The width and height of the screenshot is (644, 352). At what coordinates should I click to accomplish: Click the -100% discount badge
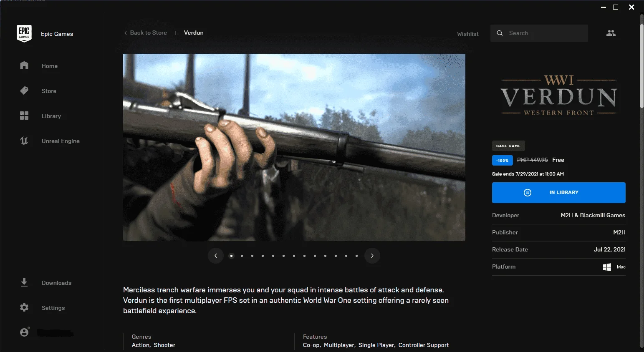pos(503,161)
